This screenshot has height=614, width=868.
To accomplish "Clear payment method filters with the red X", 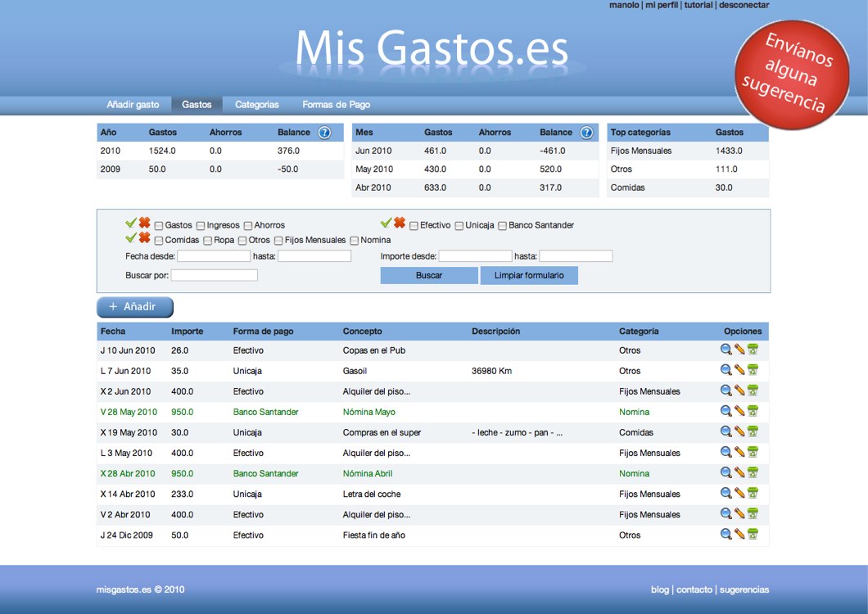I will click(399, 224).
